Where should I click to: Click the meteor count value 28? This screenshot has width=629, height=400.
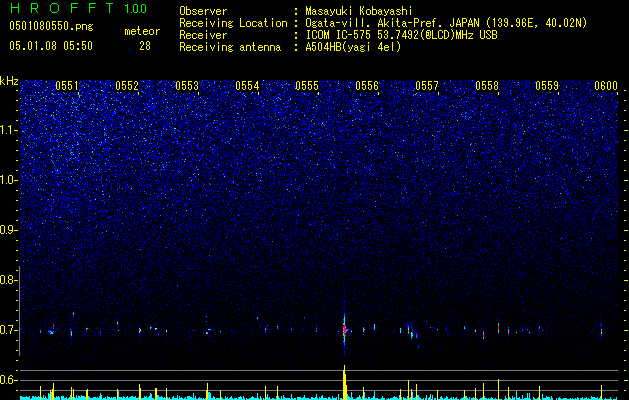tap(145, 46)
